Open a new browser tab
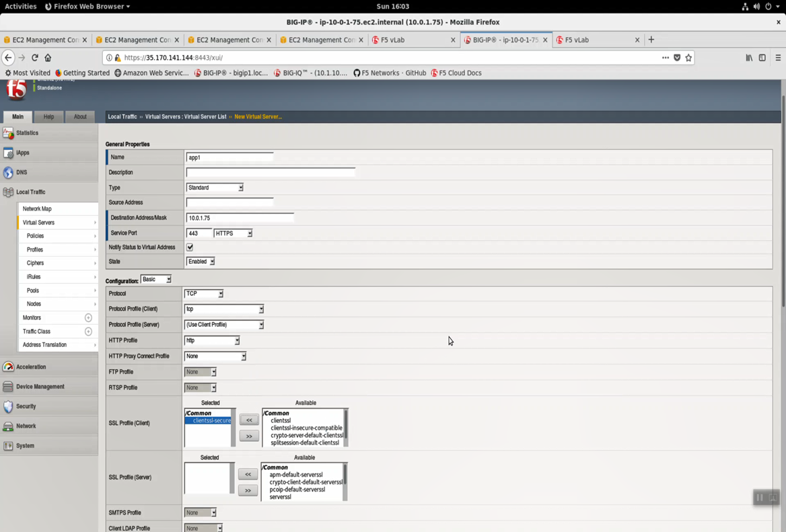 pyautogui.click(x=651, y=40)
